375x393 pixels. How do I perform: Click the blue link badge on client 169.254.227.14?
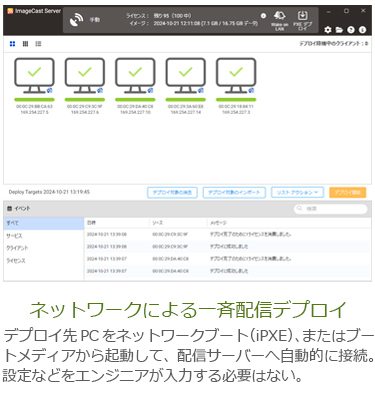(x=201, y=90)
